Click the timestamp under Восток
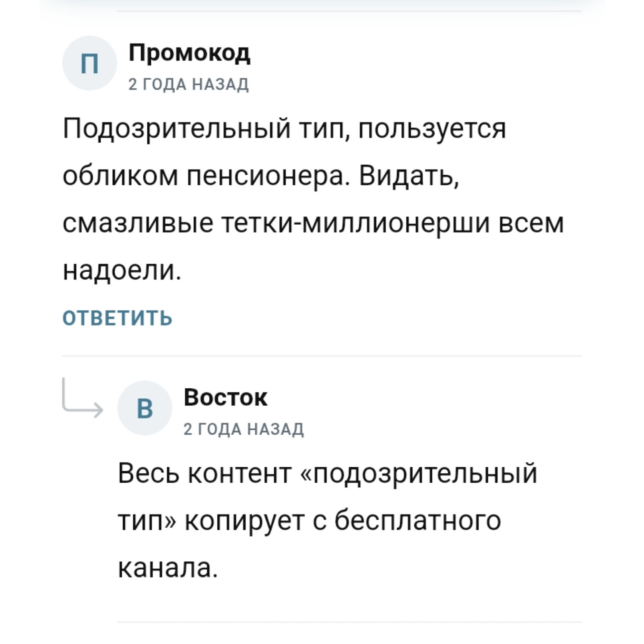The height and width of the screenshot is (644, 644). point(244,429)
